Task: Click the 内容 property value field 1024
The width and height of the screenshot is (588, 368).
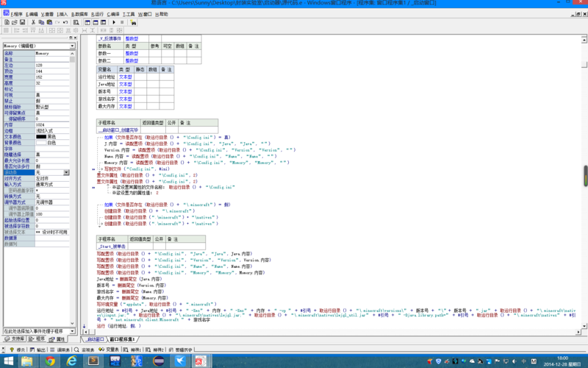Action: [x=52, y=124]
